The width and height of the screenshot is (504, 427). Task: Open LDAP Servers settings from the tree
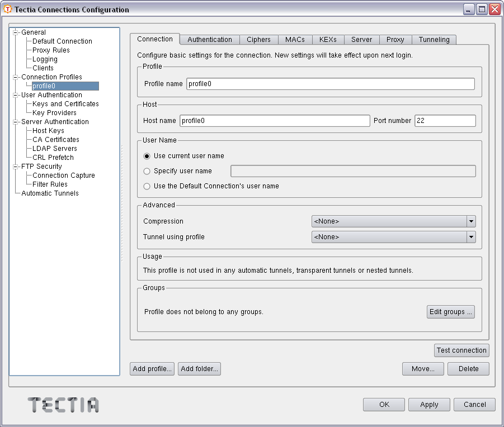point(53,148)
